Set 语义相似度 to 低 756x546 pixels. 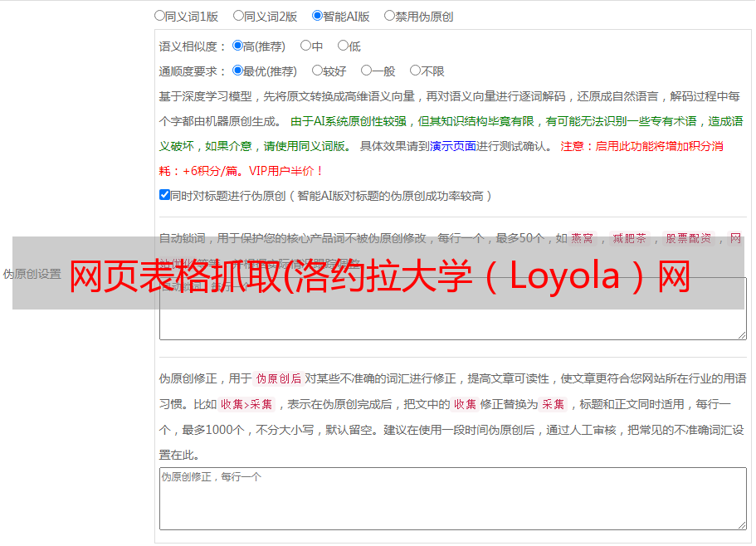(x=343, y=46)
